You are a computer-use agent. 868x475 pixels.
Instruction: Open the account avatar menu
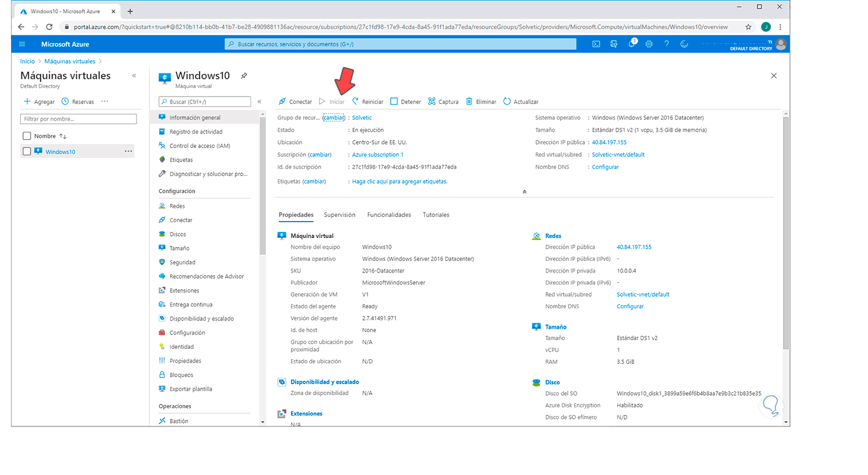tap(781, 44)
